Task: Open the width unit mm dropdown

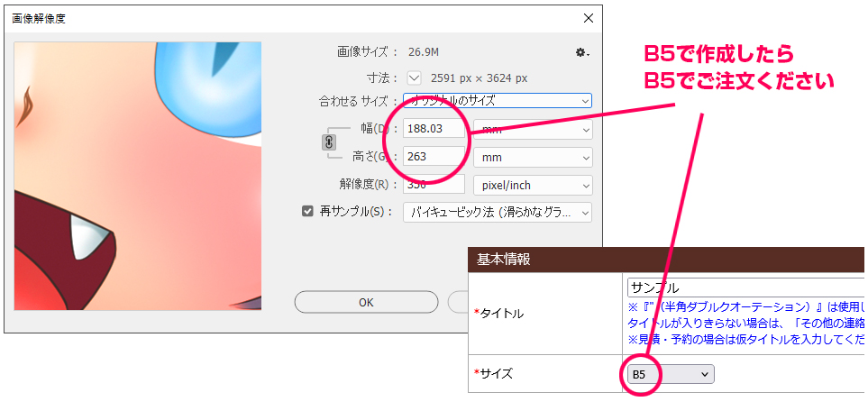Action: [533, 129]
